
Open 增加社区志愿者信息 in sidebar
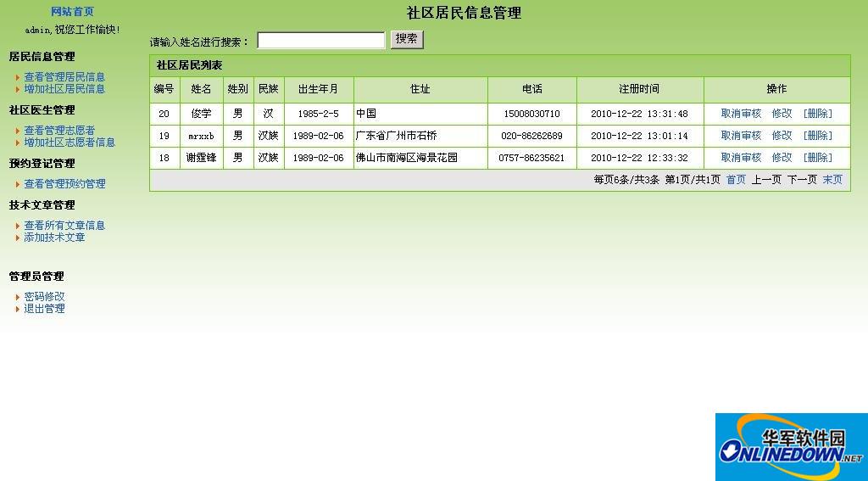(x=70, y=143)
